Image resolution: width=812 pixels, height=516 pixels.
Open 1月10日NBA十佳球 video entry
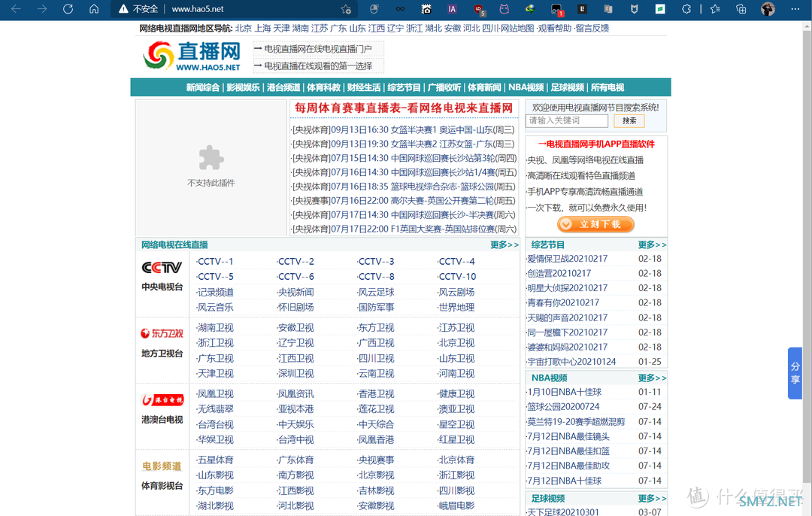[564, 392]
